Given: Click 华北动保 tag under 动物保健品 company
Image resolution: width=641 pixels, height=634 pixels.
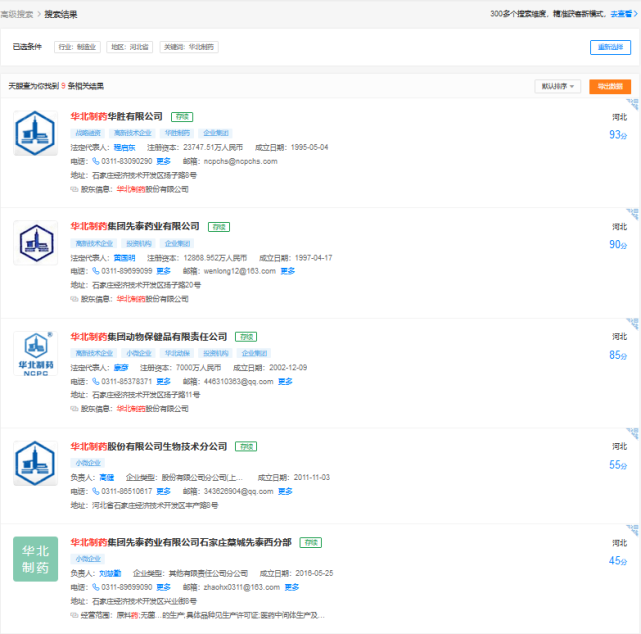Looking at the screenshot, I should pyautogui.click(x=177, y=353).
